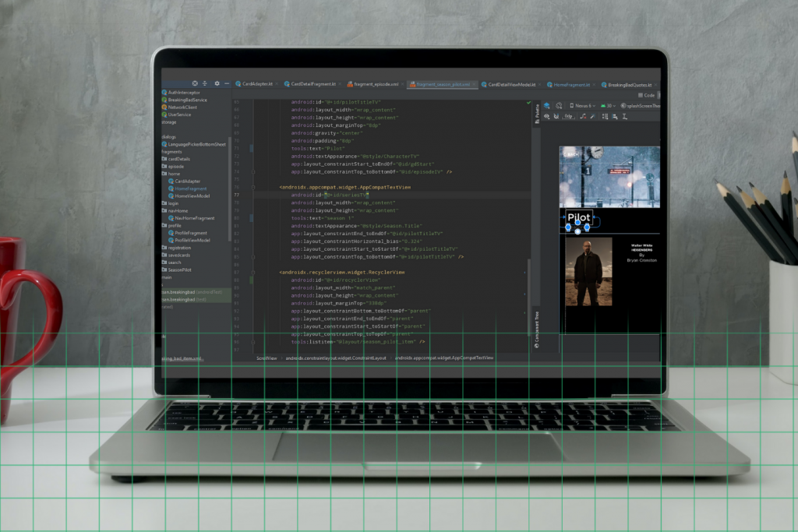Viewport: 798px width, 532px height.
Task: Switch to the fragment_episode.xml tab
Action: point(376,83)
